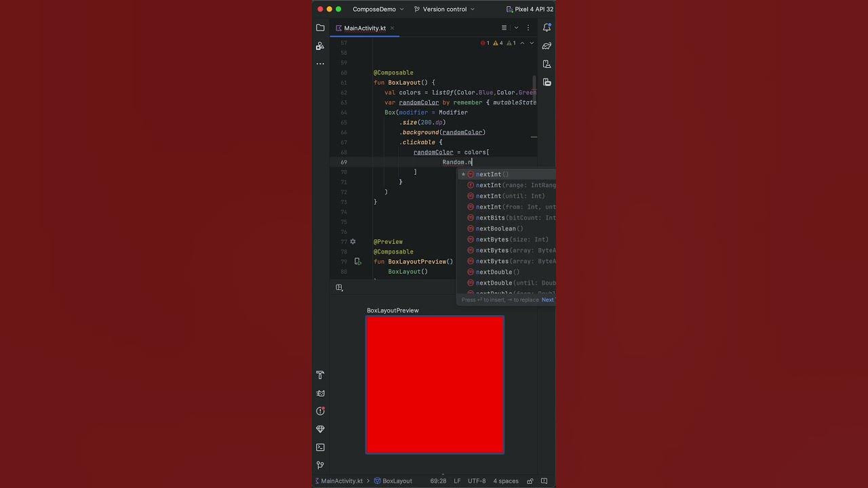
Task: Place cursor on line 61 fun BoxLayout()
Action: click(404, 83)
